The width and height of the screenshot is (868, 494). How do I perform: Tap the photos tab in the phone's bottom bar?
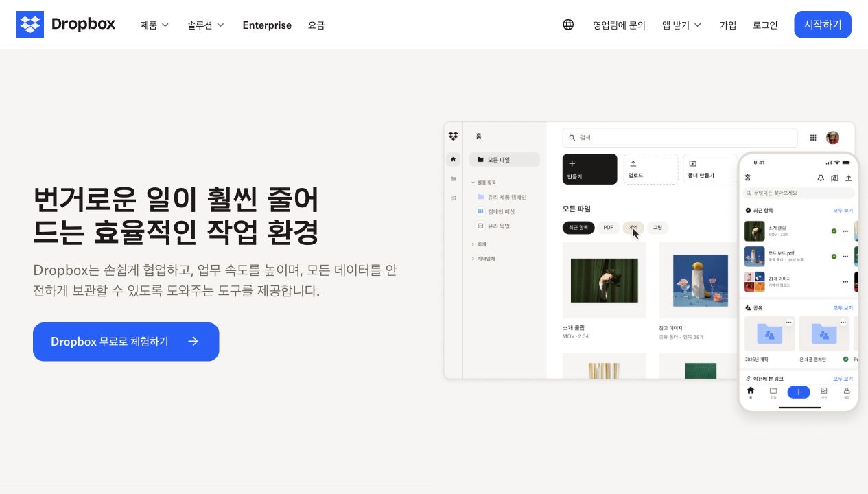point(824,392)
